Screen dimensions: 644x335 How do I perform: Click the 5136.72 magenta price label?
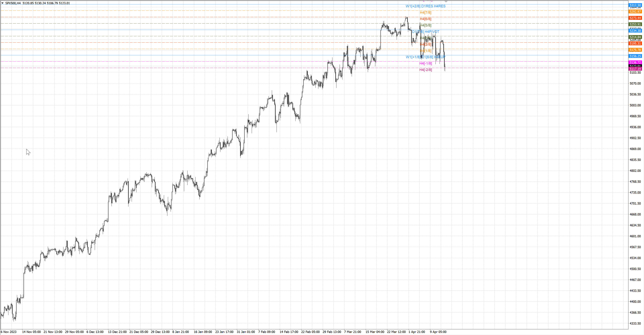coord(635,62)
